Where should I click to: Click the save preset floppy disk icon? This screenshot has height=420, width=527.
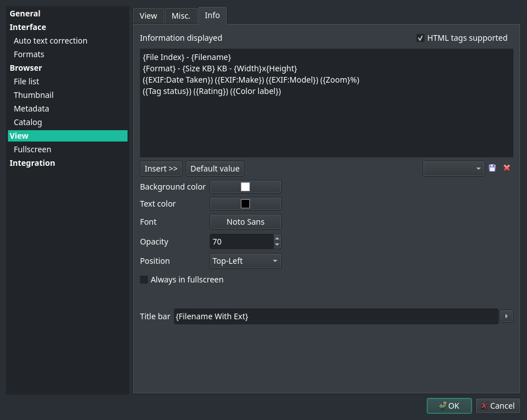[492, 168]
